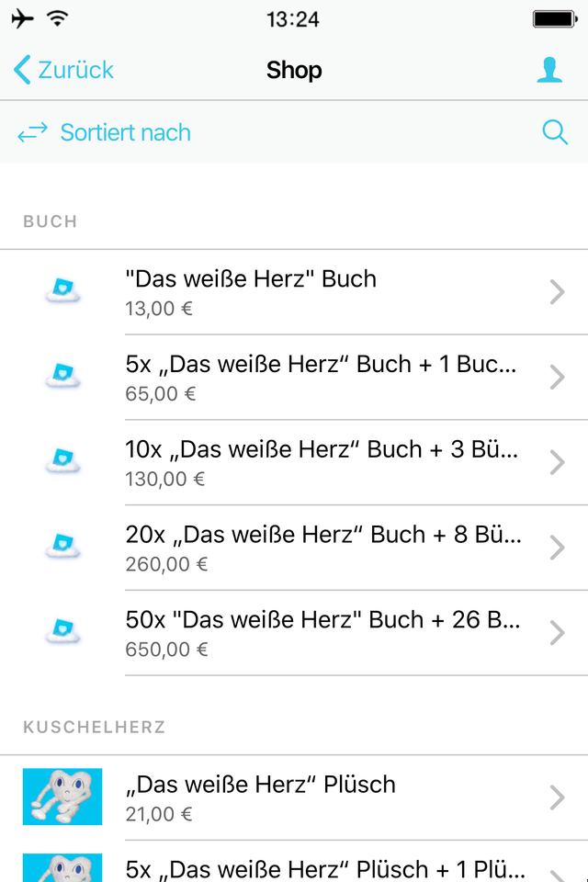Viewport: 588px width, 882px height.
Task: Tap book icon beside 130,00 € bundle
Action: pyautogui.click(x=62, y=462)
